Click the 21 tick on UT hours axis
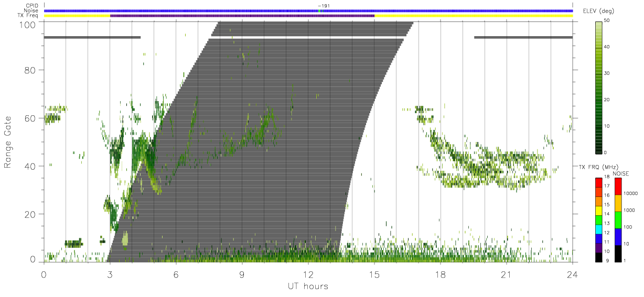Viewport: 644px width, 297px height. point(507,274)
